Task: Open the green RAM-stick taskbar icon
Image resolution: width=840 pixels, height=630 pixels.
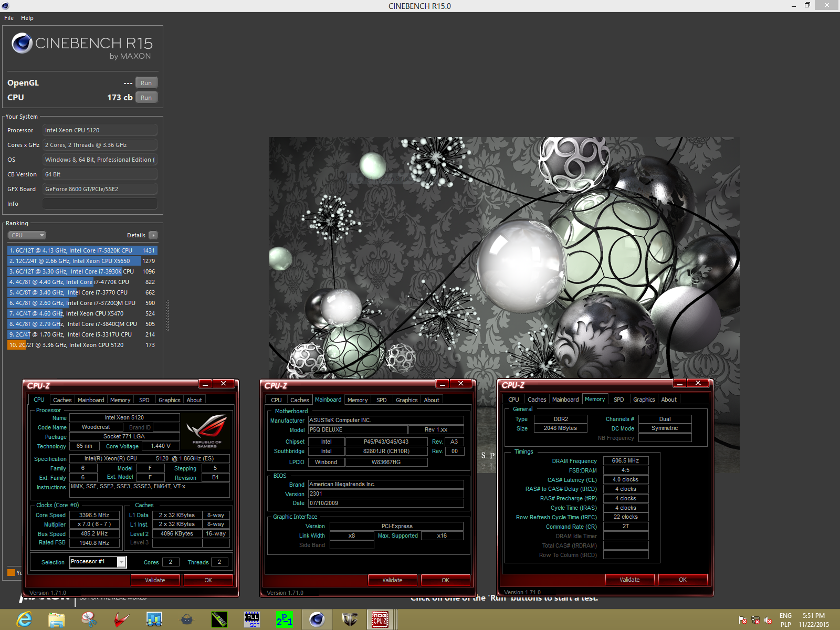Action: (x=219, y=619)
